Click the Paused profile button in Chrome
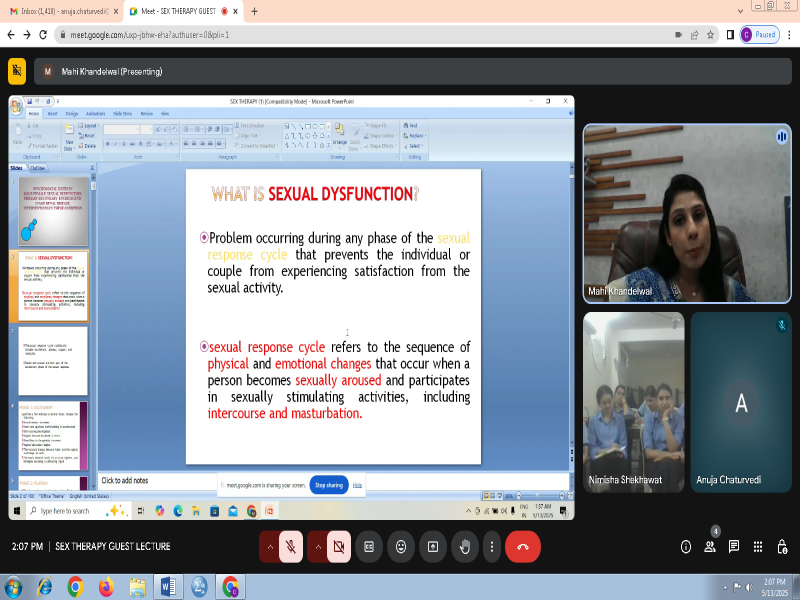This screenshot has height=600, width=800. (758, 34)
